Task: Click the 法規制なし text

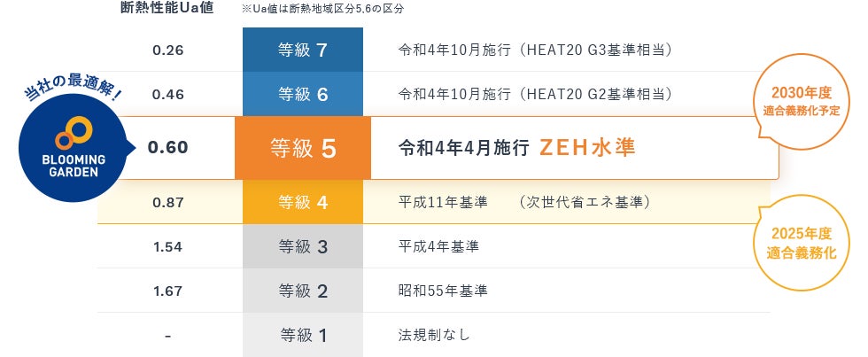Action: click(434, 335)
